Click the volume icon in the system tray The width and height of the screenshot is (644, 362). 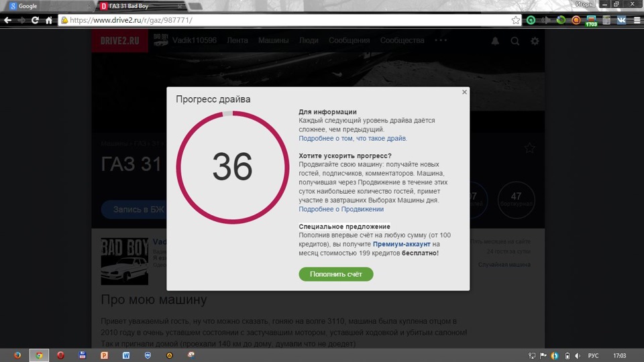578,356
